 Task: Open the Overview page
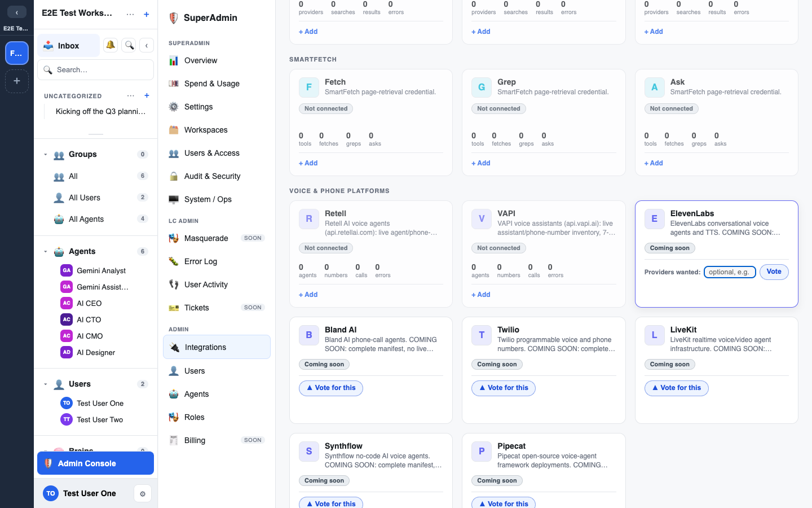click(x=217, y=60)
